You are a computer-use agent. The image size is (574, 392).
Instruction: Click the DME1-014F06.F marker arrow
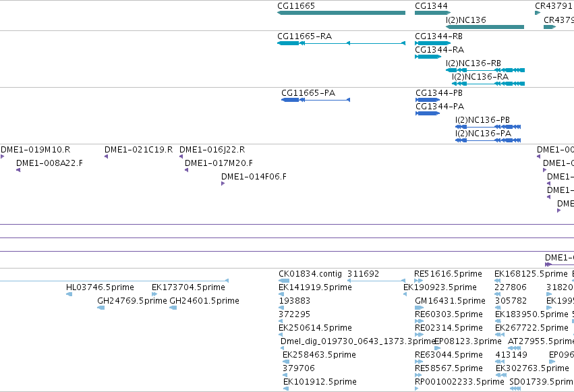tap(223, 184)
